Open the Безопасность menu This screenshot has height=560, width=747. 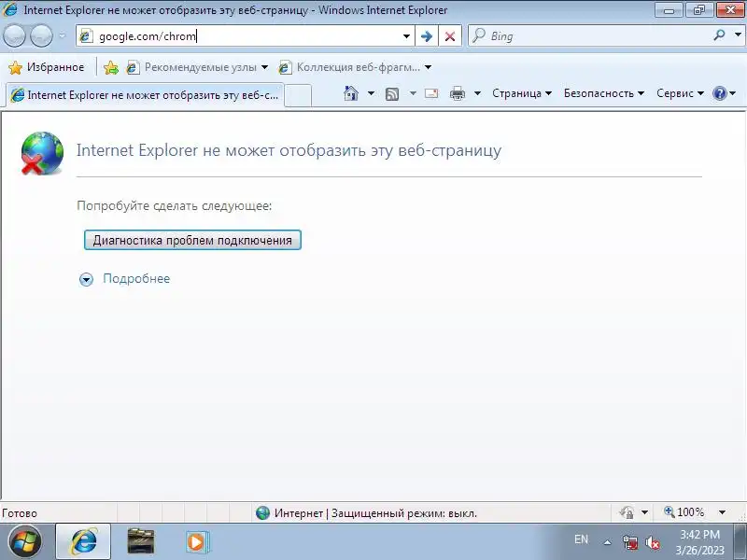pos(603,93)
